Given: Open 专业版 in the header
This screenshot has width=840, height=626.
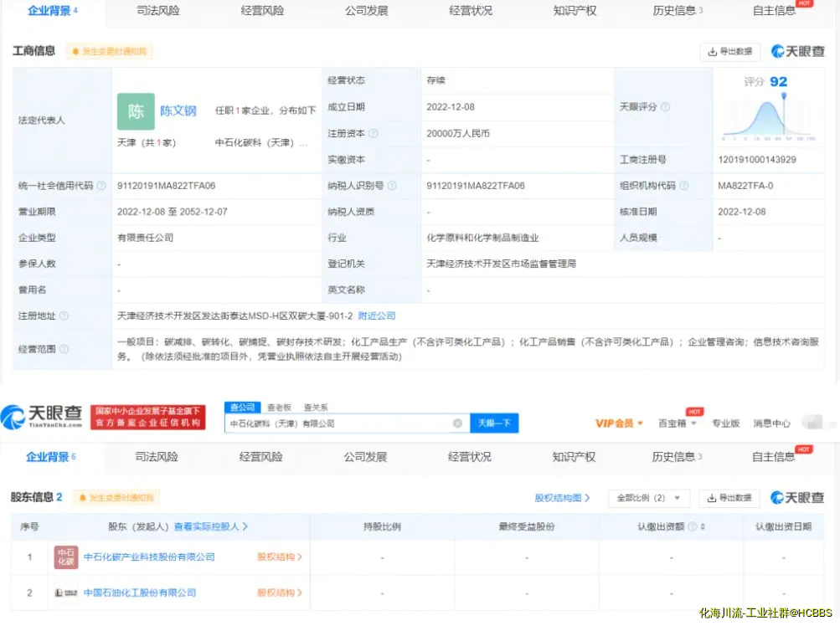Looking at the screenshot, I should pyautogui.click(x=725, y=423).
